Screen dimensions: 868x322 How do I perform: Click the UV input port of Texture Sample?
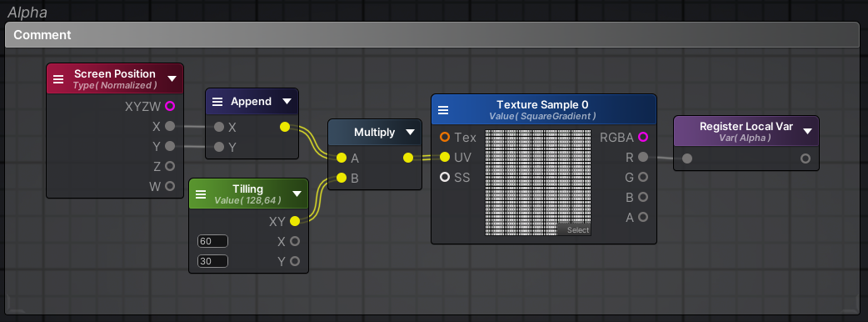tap(445, 158)
